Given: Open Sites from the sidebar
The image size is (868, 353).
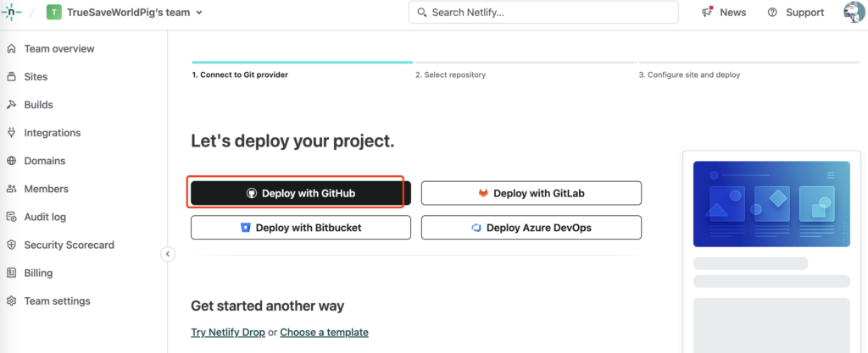Looking at the screenshot, I should click(x=36, y=77).
